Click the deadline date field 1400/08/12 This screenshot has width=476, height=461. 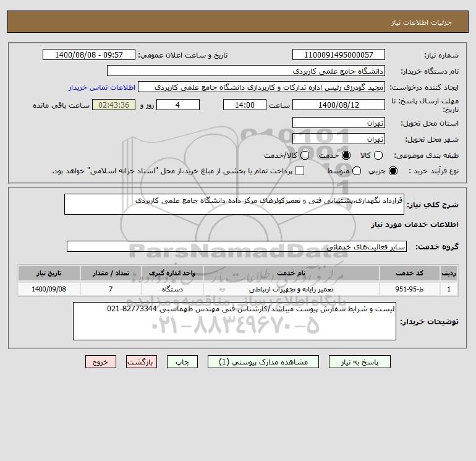coord(339,105)
